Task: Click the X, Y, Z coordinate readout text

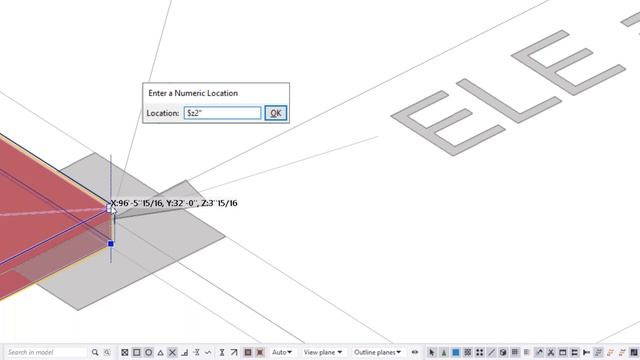Action: pyautogui.click(x=174, y=203)
